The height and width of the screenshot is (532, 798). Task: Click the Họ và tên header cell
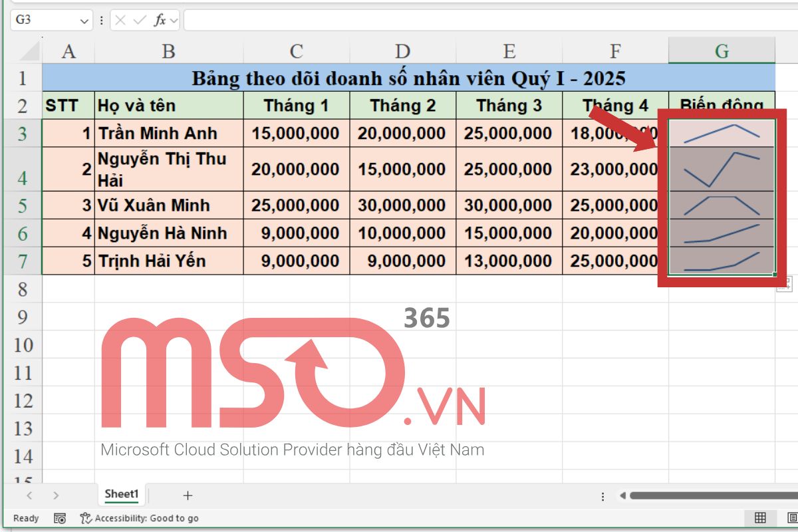(169, 105)
